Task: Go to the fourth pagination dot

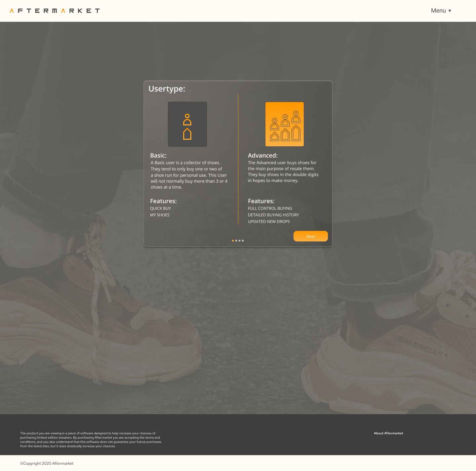Action: (x=243, y=240)
